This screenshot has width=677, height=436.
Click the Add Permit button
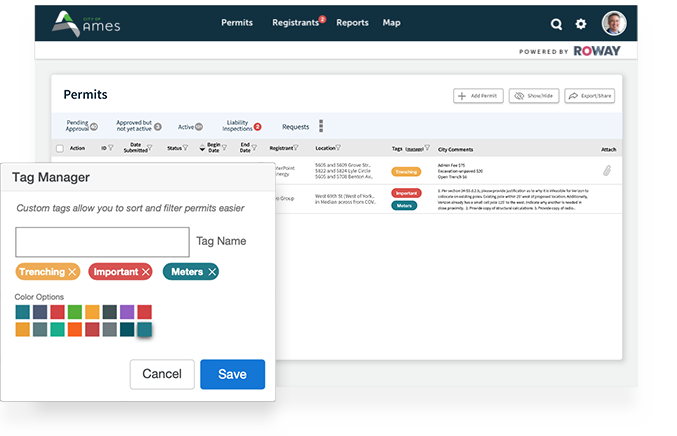477,96
